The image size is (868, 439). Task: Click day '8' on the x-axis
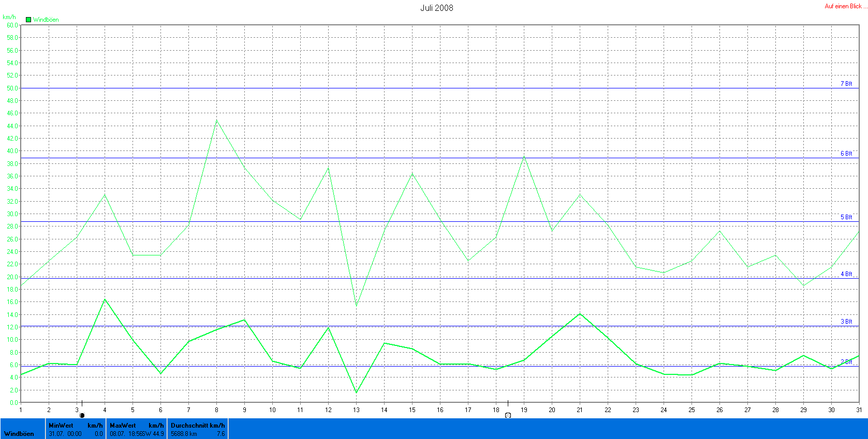[x=216, y=410]
